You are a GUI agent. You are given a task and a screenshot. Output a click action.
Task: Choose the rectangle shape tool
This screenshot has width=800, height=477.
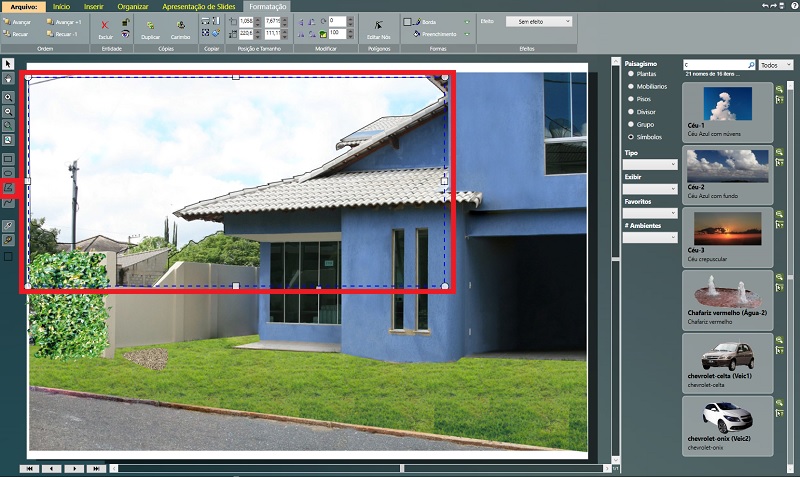[x=9, y=159]
